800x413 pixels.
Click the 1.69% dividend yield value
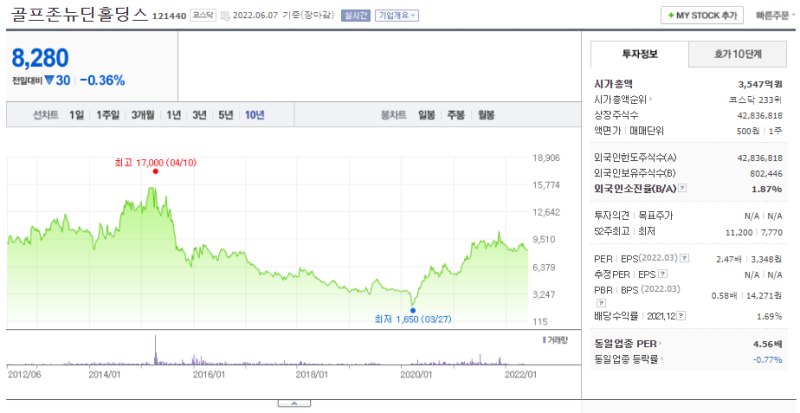point(770,317)
